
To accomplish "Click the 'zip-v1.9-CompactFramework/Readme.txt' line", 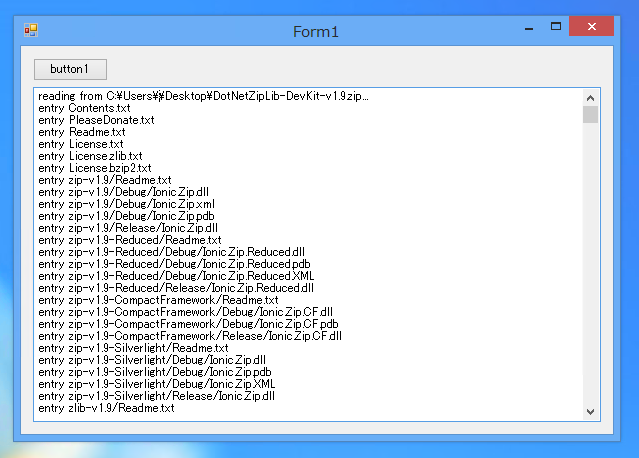I will (x=159, y=300).
